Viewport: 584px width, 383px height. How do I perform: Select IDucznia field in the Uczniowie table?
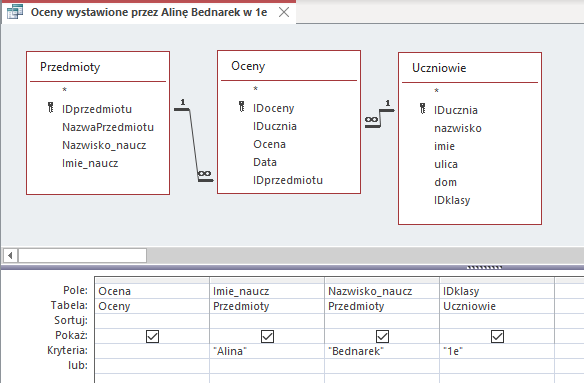point(456,110)
